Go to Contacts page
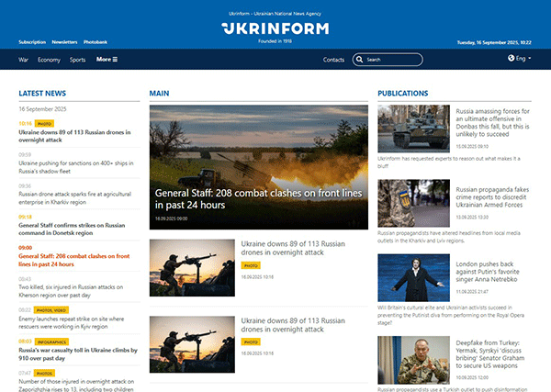The width and height of the screenshot is (551, 392). click(x=333, y=60)
